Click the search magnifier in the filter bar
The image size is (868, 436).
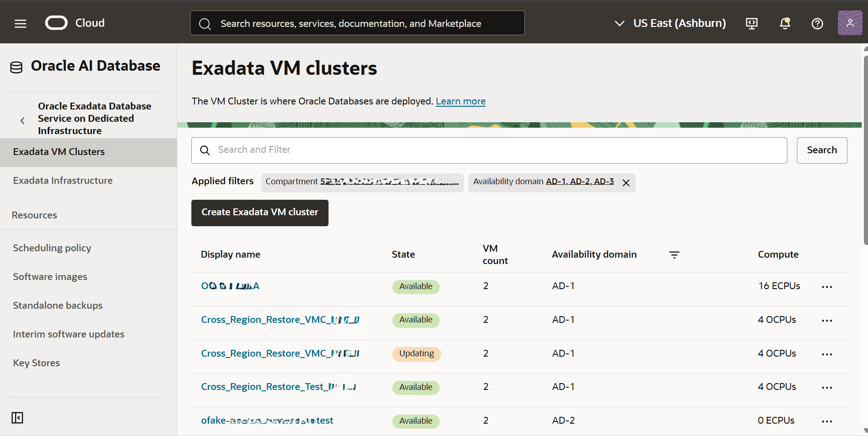pos(205,150)
